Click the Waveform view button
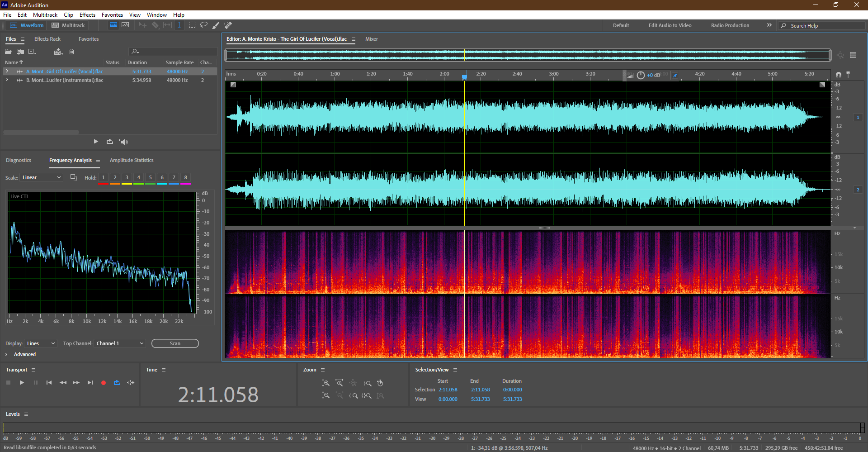 click(x=27, y=25)
